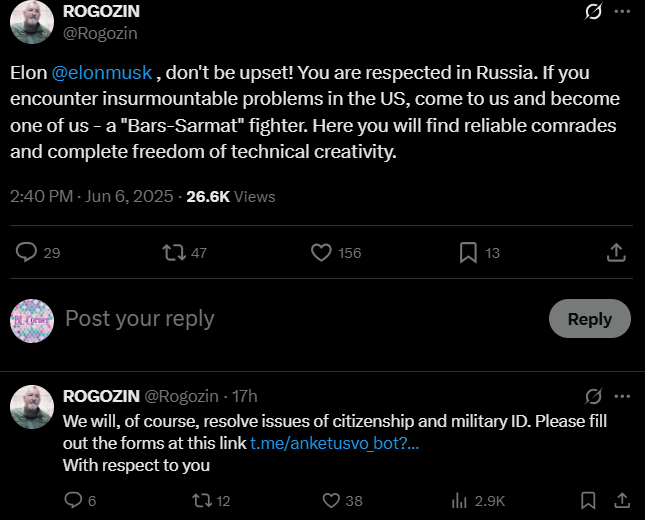This screenshot has height=520, width=645.
Task: Repost the main tweet with 47 reposts
Action: (174, 253)
